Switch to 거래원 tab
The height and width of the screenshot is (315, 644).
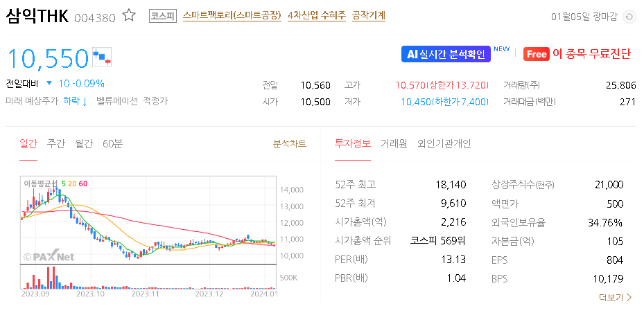pyautogui.click(x=394, y=143)
